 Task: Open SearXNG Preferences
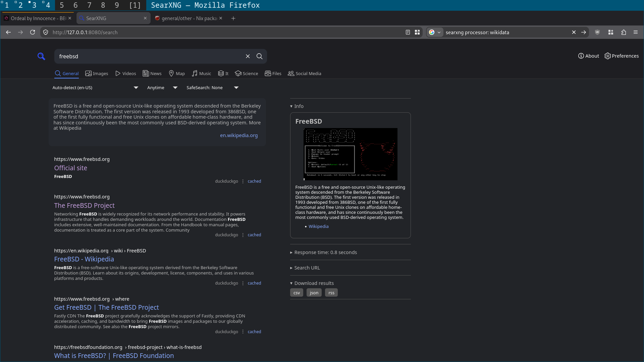pos(622,56)
